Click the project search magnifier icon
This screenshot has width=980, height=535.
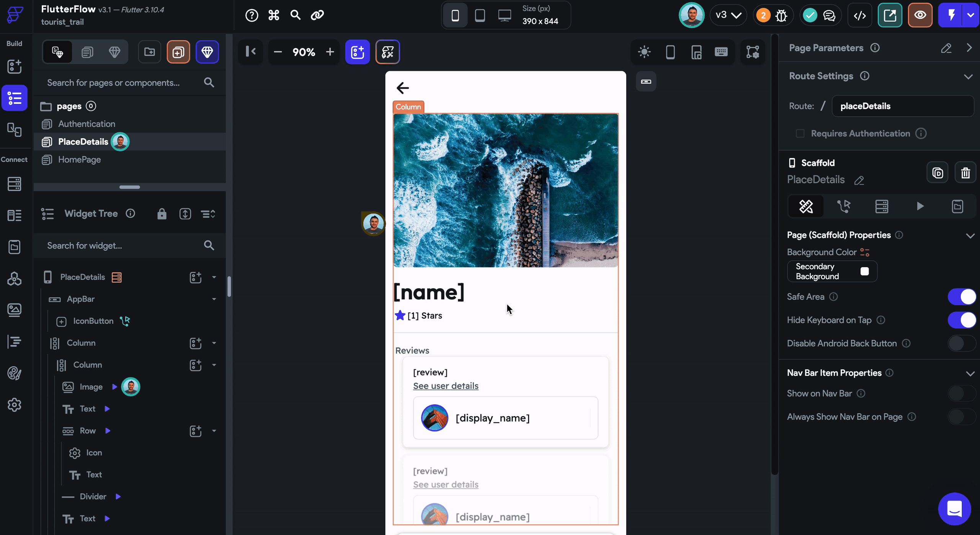click(295, 15)
